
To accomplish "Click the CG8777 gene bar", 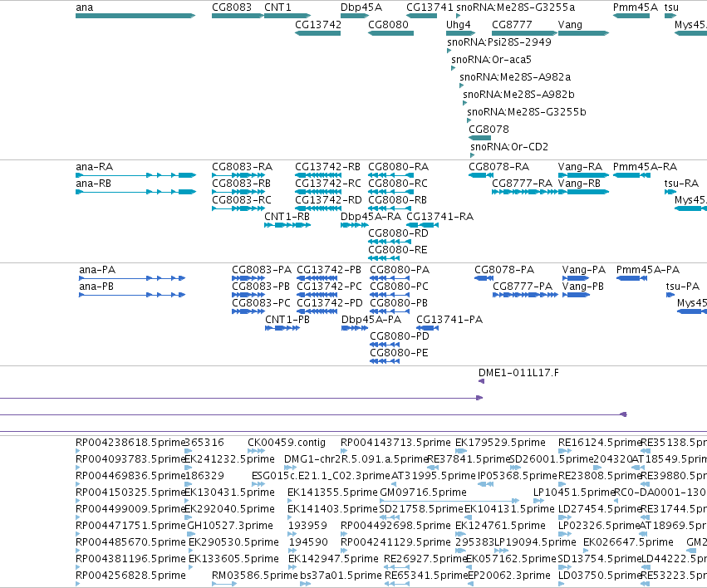I will click(524, 33).
